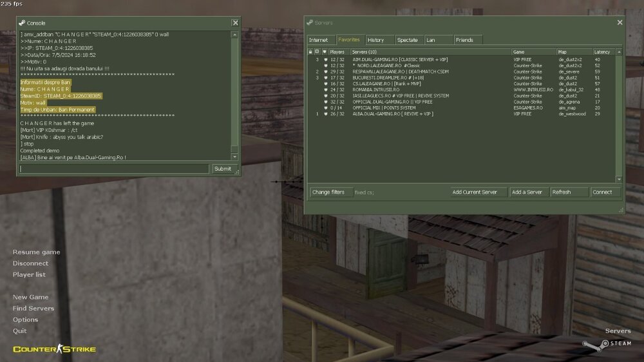Image resolution: width=644 pixels, height=362 pixels.
Task: Click the Counter-Strike logo at bottom left
Action: pos(54,349)
